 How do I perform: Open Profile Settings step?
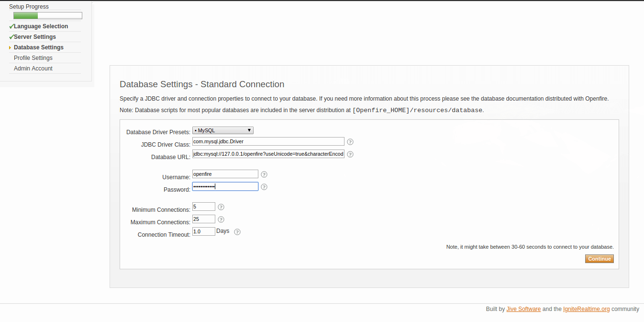pyautogui.click(x=33, y=58)
